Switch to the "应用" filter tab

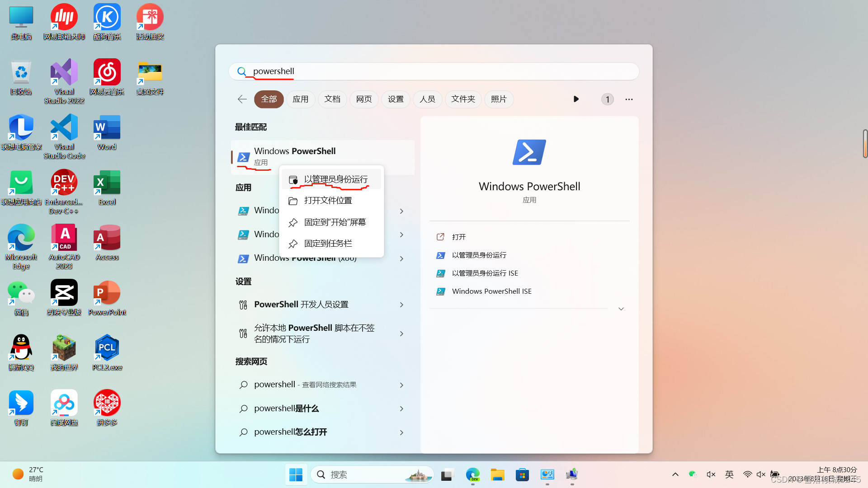[x=300, y=99]
